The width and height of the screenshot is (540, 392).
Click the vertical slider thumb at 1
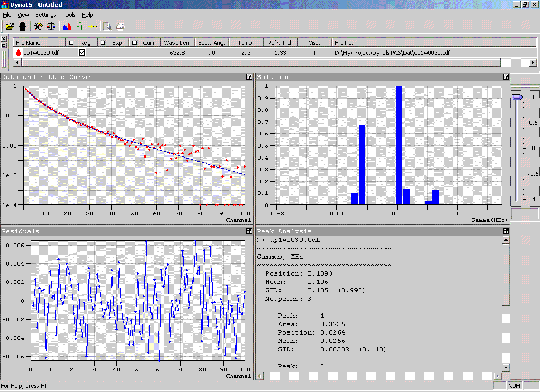517,97
